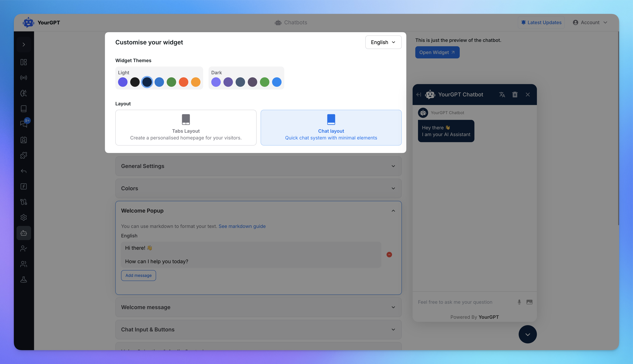The height and width of the screenshot is (364, 633).
Task: Expand the General Settings section
Action: tap(259, 166)
